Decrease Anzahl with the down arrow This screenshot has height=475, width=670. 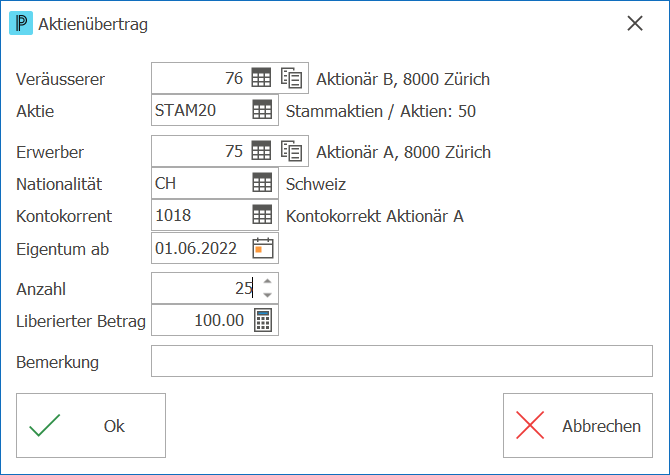[267, 295]
